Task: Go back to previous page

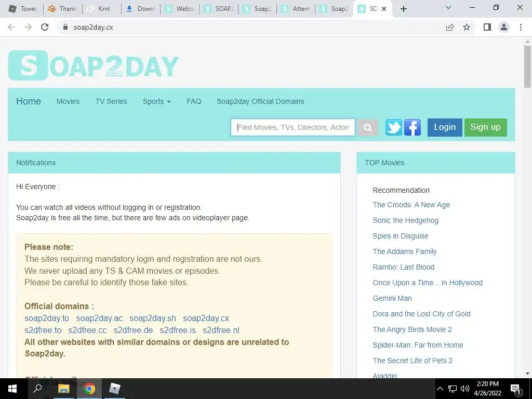Action: coord(11,27)
